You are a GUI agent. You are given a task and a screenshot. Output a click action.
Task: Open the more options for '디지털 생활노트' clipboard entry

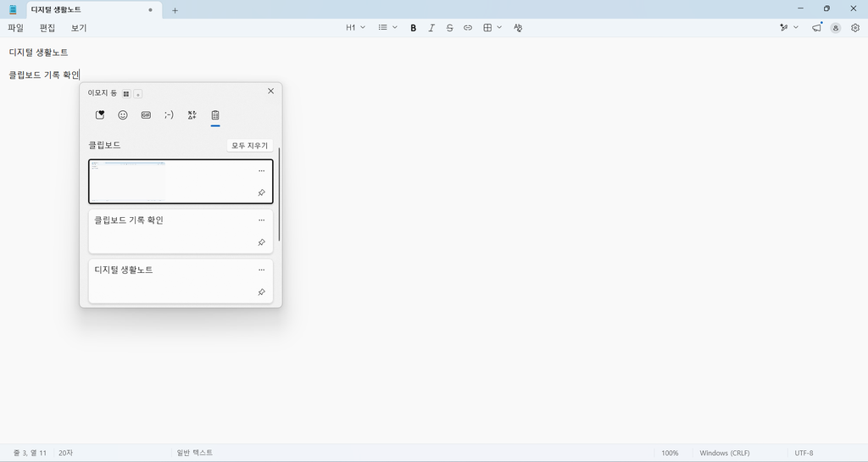pyautogui.click(x=261, y=270)
